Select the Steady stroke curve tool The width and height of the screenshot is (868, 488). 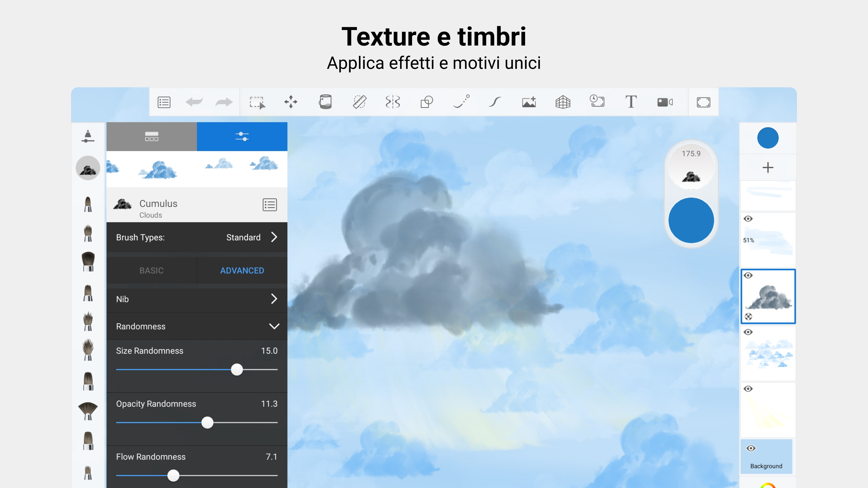tap(495, 102)
